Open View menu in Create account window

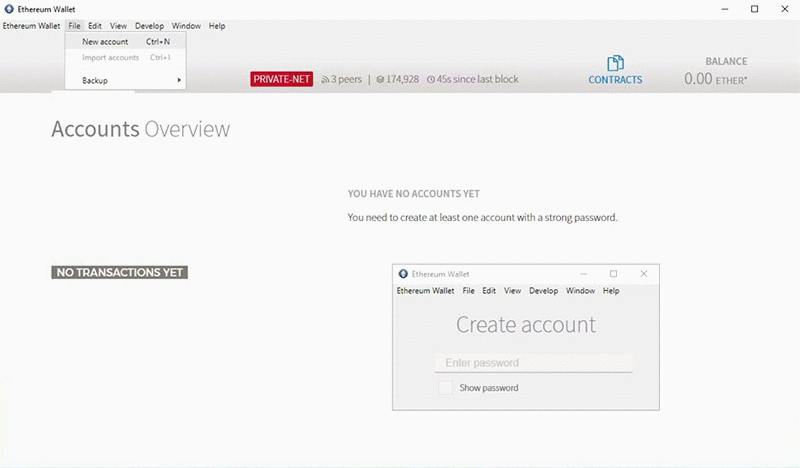pyautogui.click(x=512, y=290)
